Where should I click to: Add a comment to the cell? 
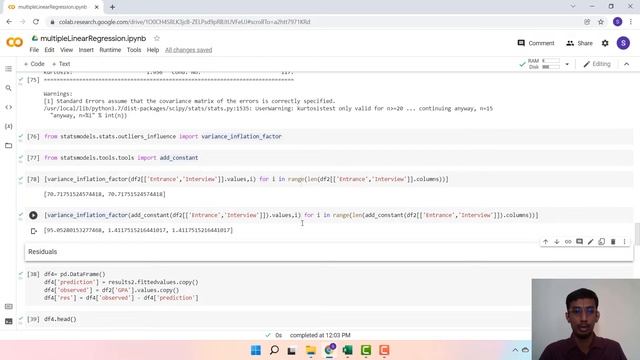(579, 242)
